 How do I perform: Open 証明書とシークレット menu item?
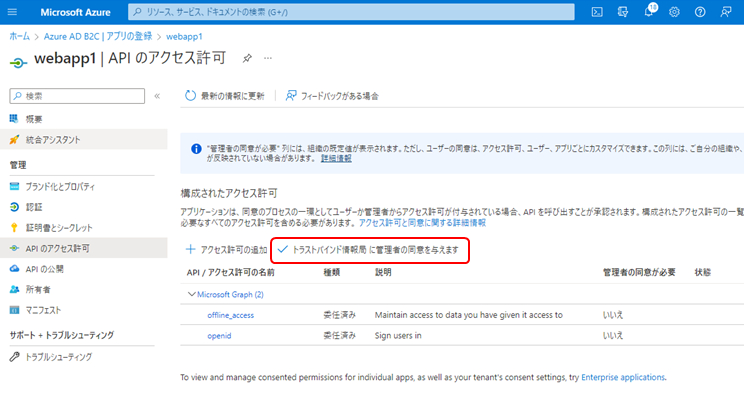coord(84,228)
